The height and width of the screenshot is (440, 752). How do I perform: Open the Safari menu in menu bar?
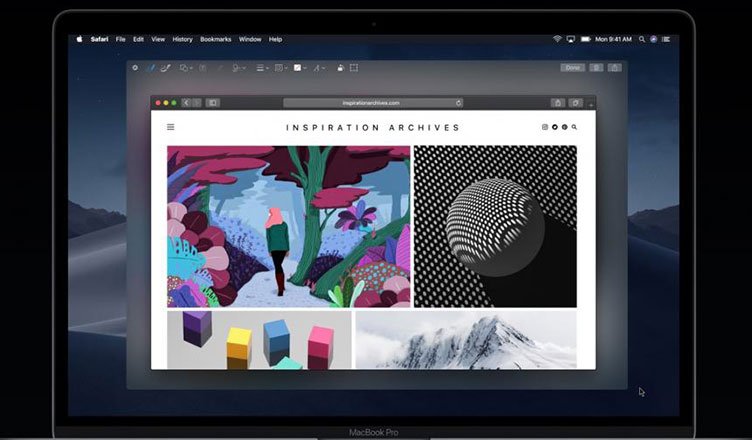click(99, 39)
